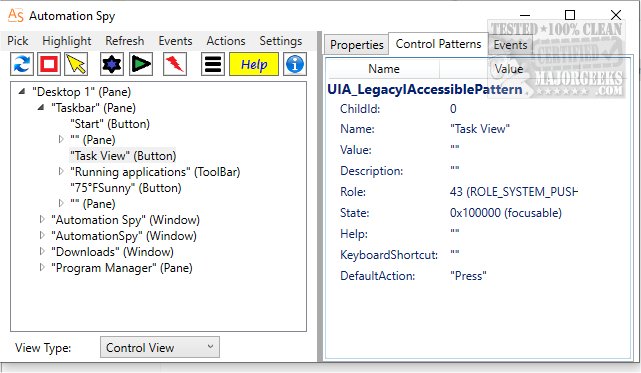Click the blue refresh arrows toolbar icon
641x373 pixels.
point(22,64)
